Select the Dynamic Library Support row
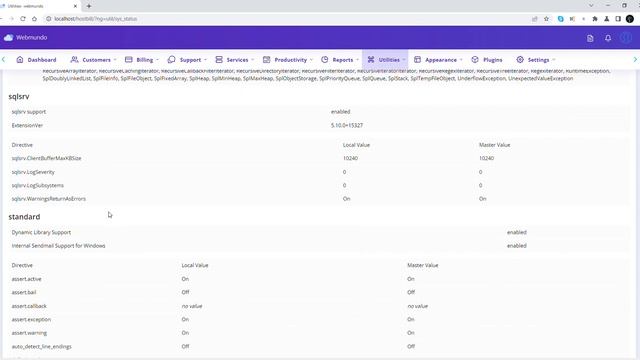The width and height of the screenshot is (640, 360). point(319,232)
